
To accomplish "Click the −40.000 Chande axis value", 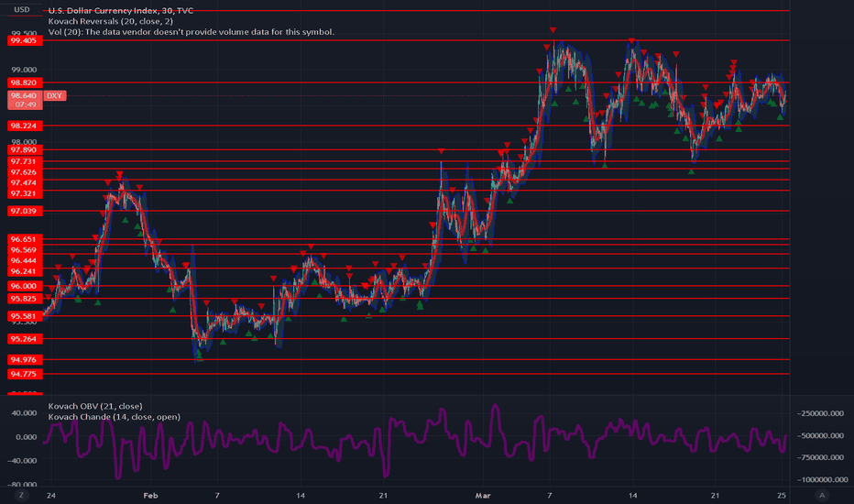I will [22, 461].
